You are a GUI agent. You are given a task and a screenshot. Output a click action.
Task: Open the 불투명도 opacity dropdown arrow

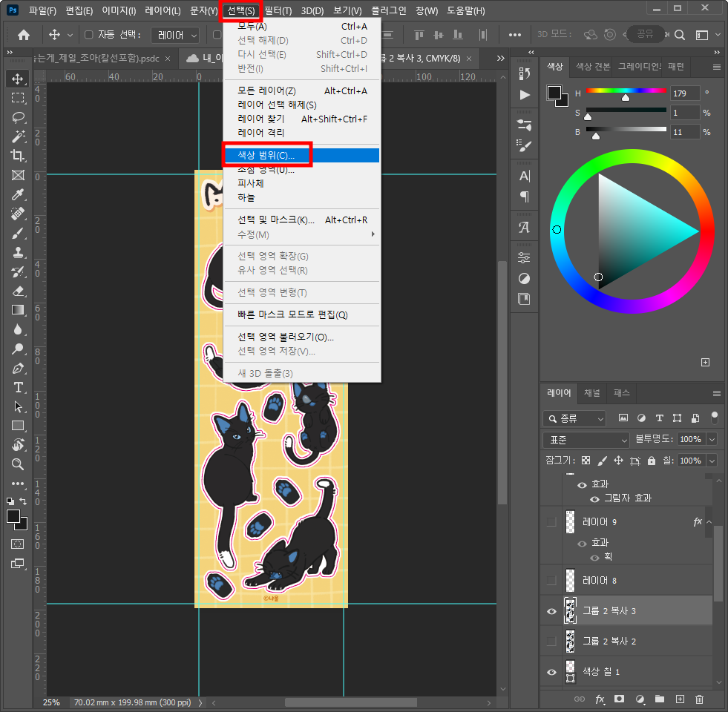[712, 439]
